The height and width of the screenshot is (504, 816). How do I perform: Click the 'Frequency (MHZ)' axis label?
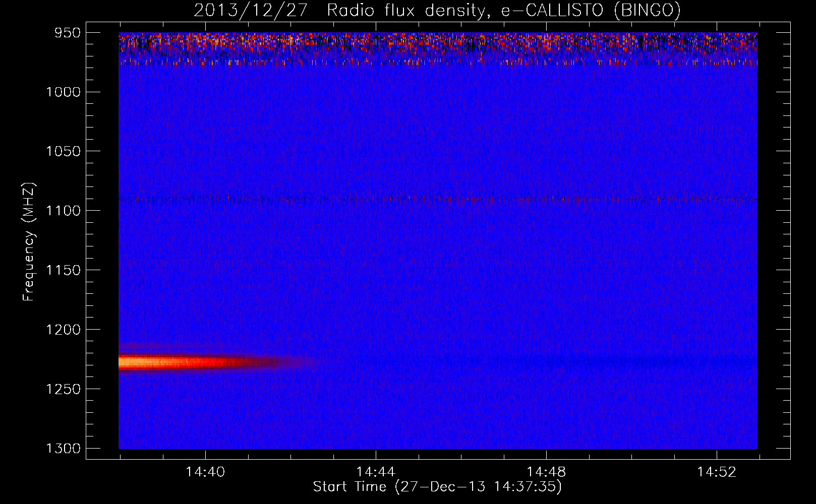(29, 241)
